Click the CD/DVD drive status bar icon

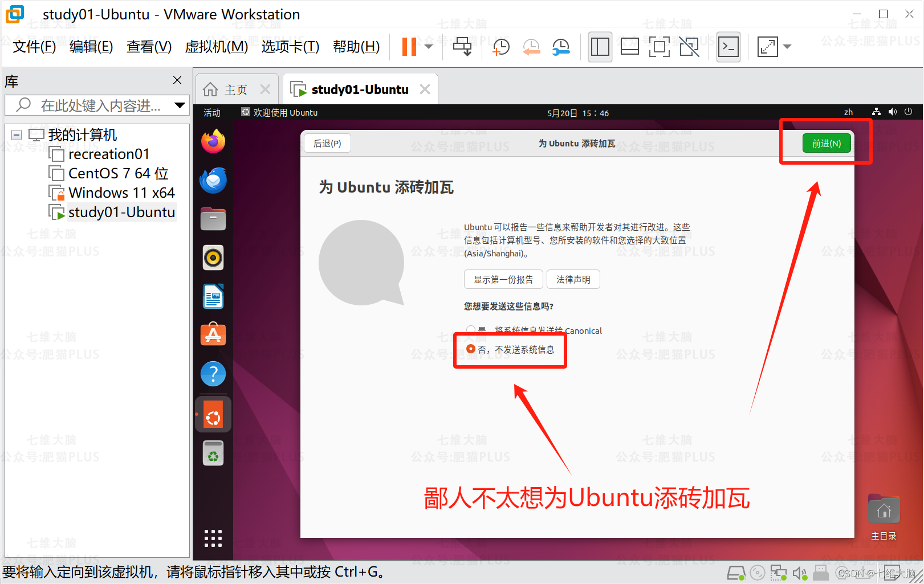point(758,573)
